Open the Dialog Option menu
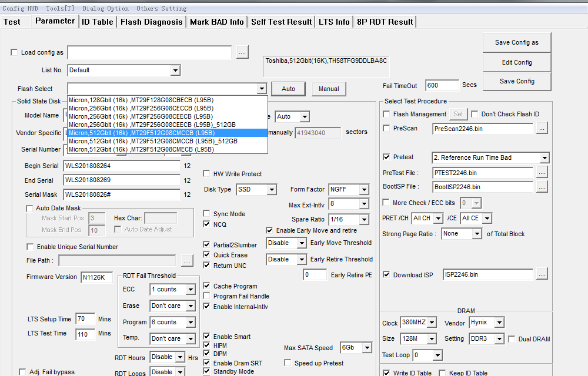588x376 pixels. pyautogui.click(x=105, y=8)
